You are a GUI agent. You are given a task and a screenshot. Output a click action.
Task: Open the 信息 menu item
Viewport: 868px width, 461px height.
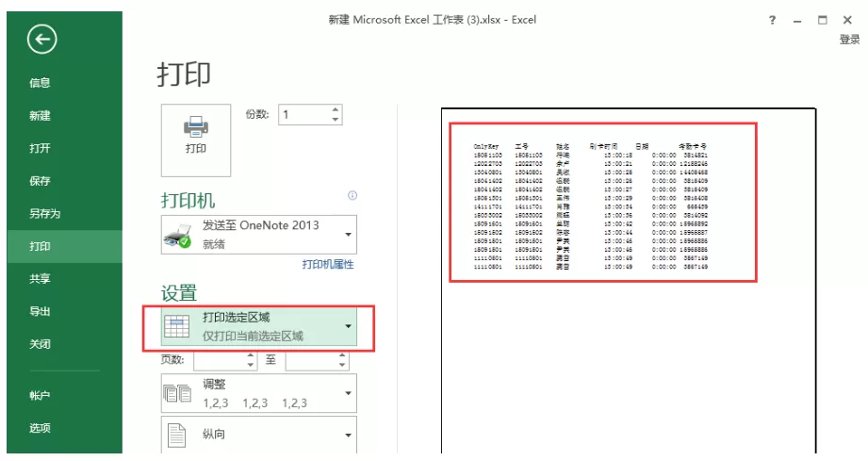tap(40, 83)
